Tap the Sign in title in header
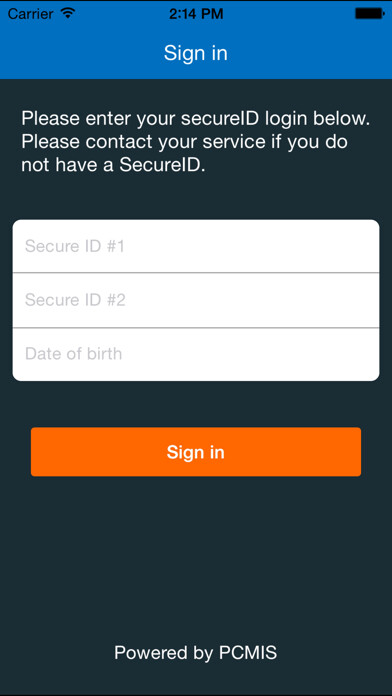The width and height of the screenshot is (392, 696). point(196,53)
